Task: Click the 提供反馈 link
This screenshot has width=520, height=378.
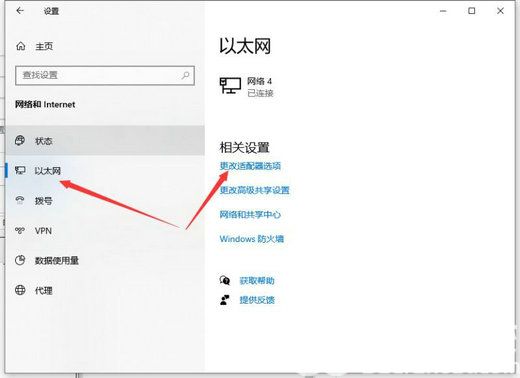Action: click(x=257, y=300)
